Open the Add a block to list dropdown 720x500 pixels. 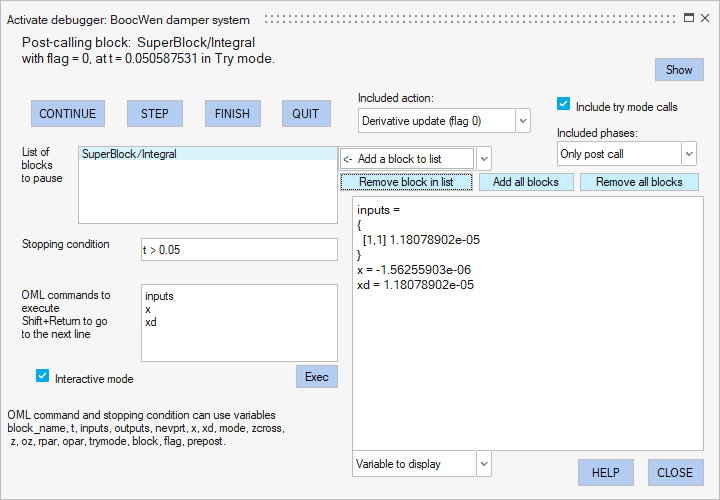pyautogui.click(x=484, y=158)
